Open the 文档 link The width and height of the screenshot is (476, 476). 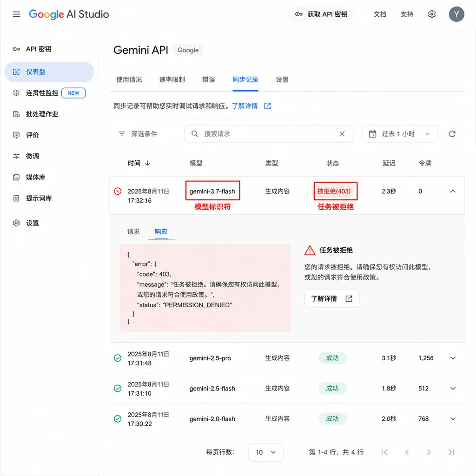380,14
